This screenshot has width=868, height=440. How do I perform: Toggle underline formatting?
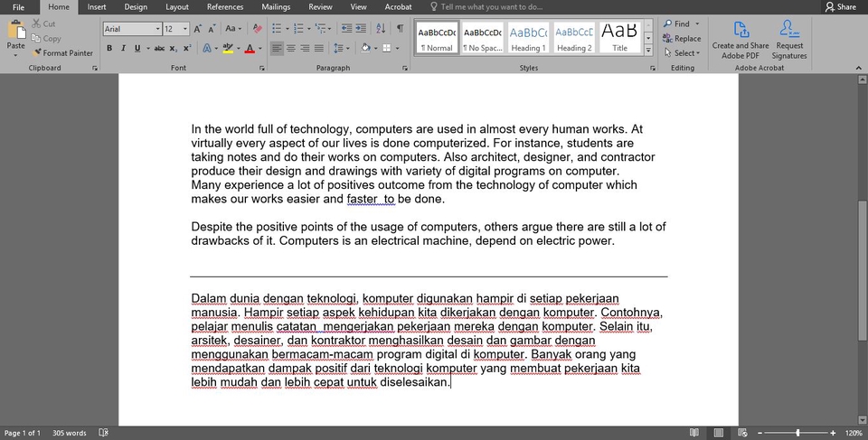[137, 48]
